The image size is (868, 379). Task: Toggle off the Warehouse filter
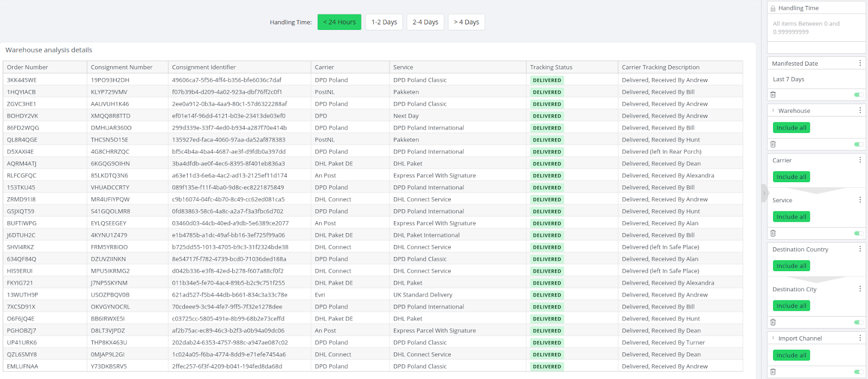point(858,144)
